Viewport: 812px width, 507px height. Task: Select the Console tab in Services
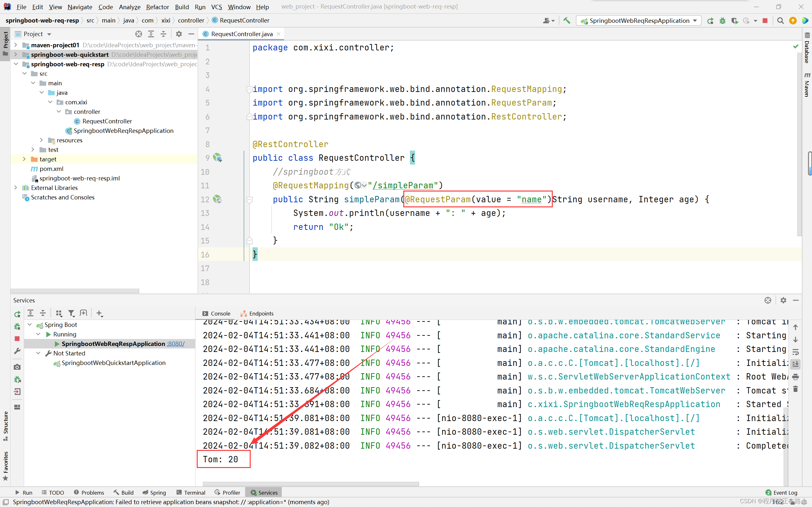pyautogui.click(x=221, y=313)
